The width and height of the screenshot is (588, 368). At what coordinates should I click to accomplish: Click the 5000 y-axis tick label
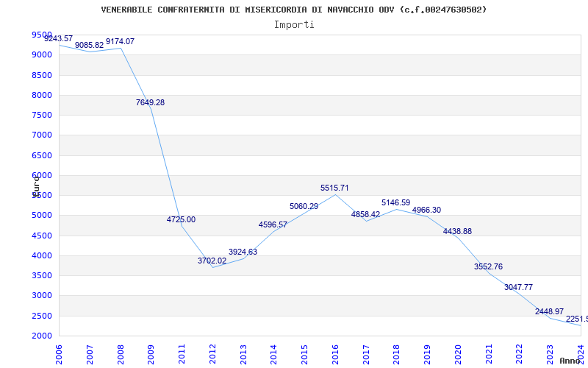[x=42, y=216]
